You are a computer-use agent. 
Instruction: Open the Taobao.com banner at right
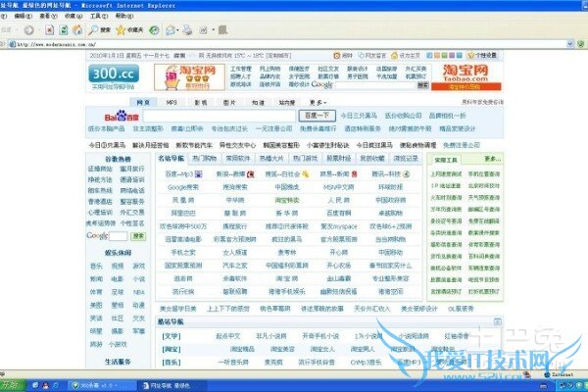coord(466,76)
